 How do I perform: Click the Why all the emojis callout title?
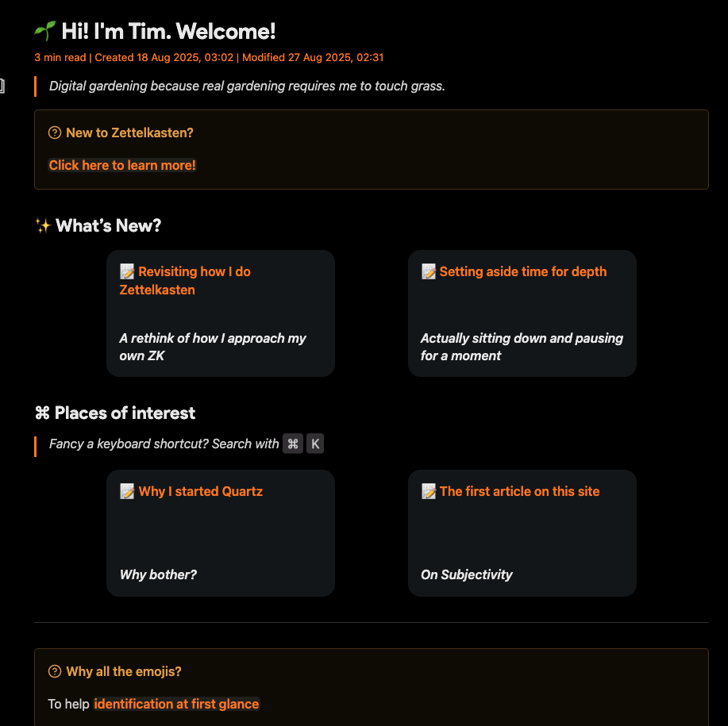(x=124, y=671)
